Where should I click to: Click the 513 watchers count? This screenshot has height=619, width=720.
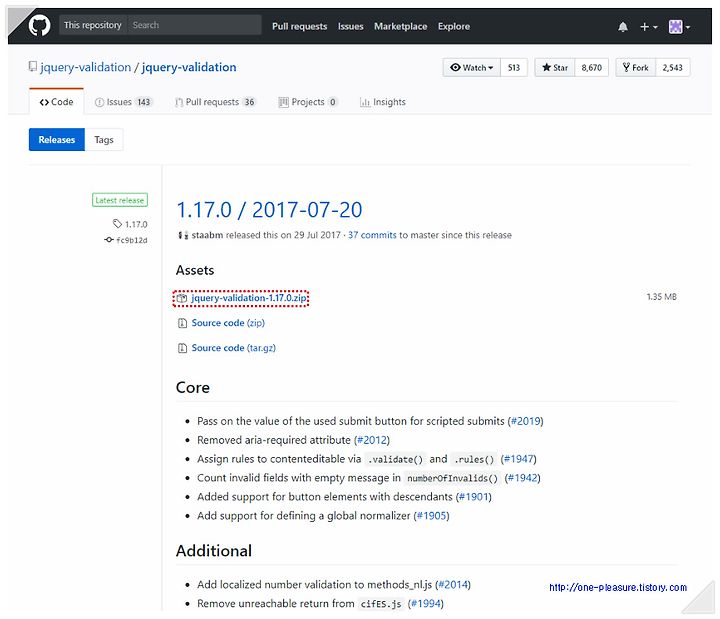point(513,68)
